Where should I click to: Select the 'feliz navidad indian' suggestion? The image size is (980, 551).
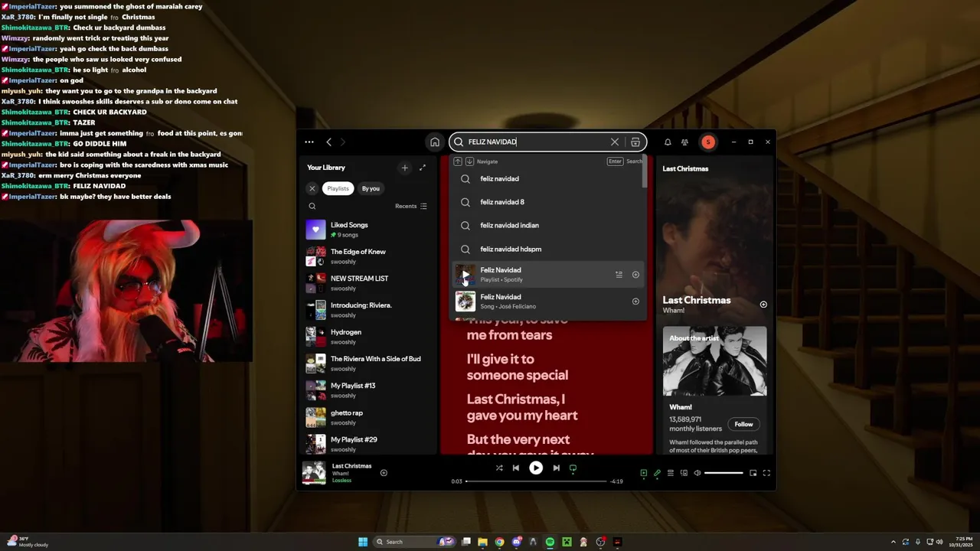(x=548, y=226)
